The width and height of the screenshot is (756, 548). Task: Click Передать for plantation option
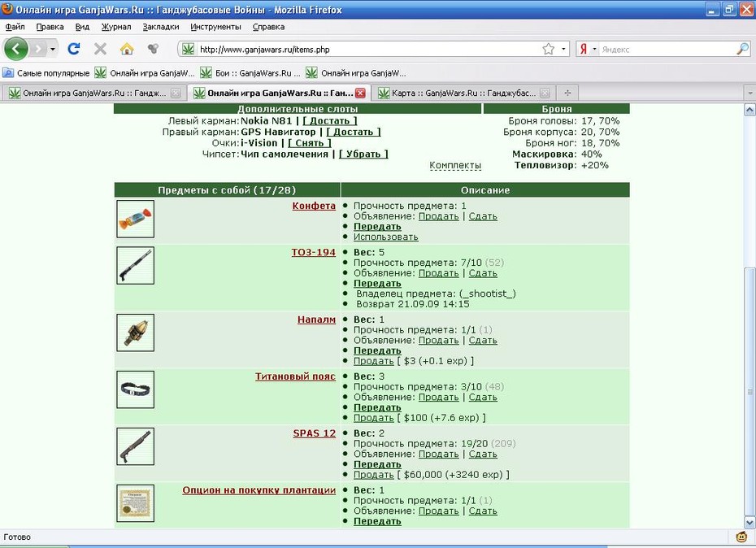pos(377,521)
